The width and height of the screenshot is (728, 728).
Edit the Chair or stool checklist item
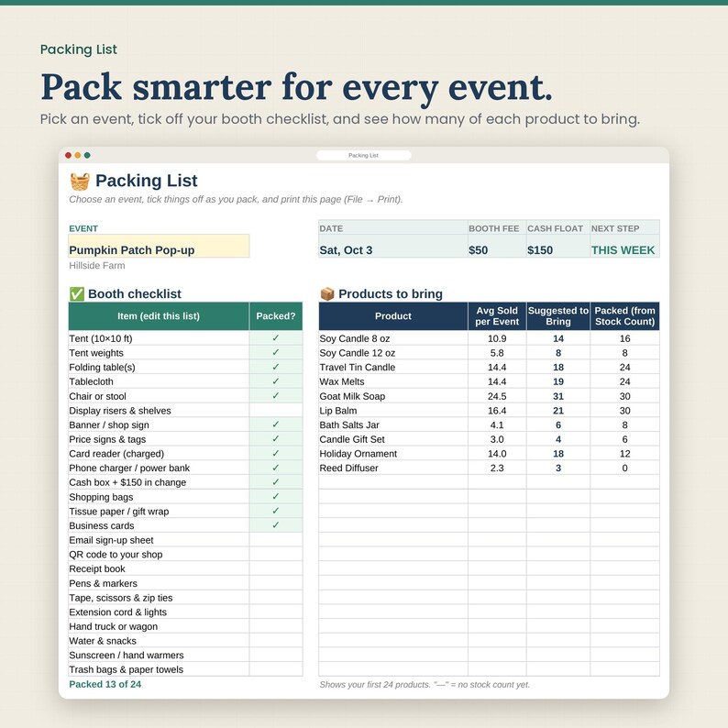click(159, 396)
